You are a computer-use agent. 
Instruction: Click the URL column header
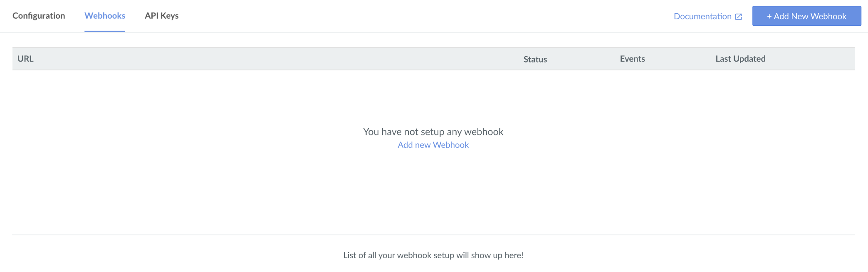pos(25,59)
